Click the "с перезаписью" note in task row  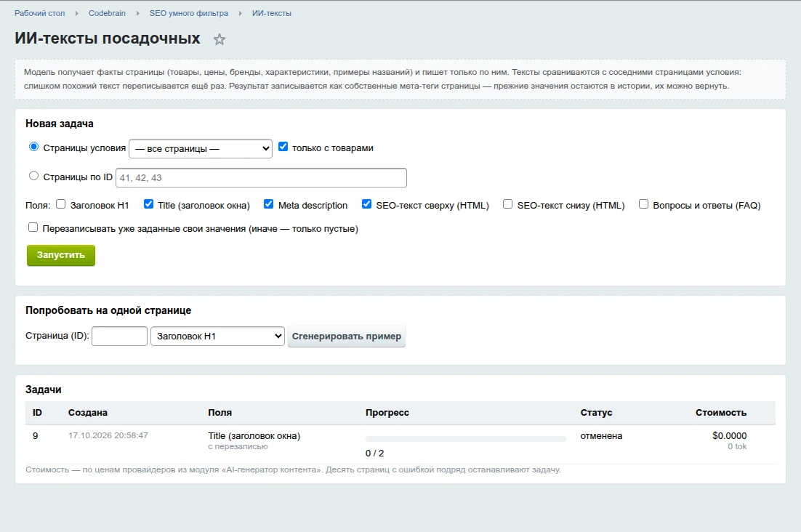point(238,447)
